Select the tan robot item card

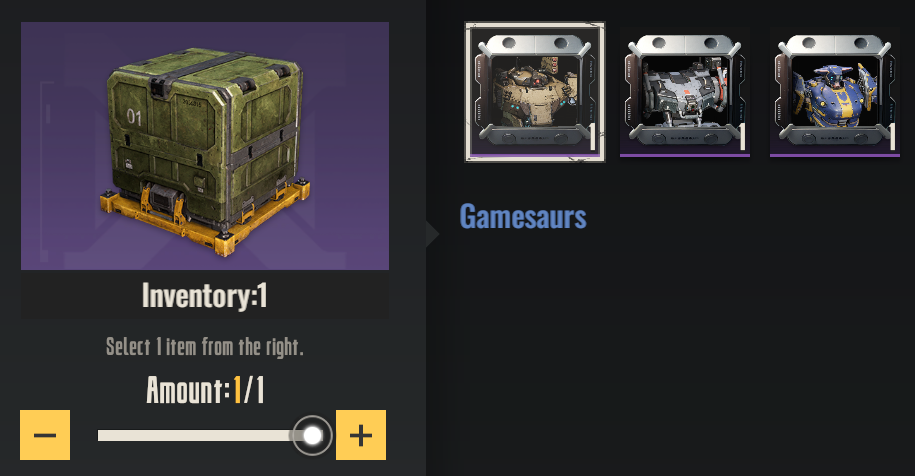click(535, 92)
